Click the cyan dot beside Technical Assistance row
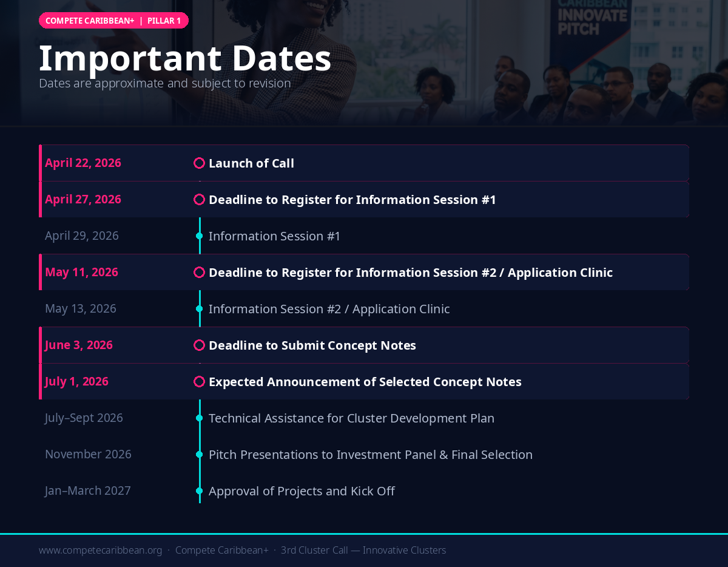Viewport: 728px width, 567px height. pyautogui.click(x=199, y=418)
